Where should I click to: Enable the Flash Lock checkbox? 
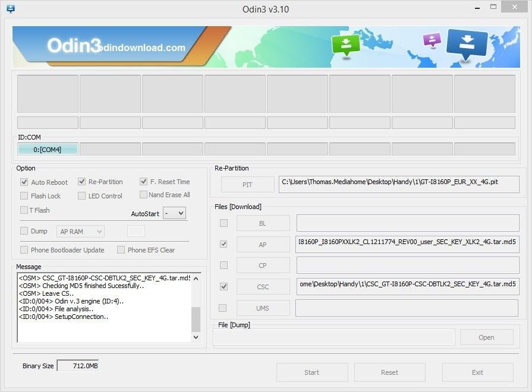[24, 195]
